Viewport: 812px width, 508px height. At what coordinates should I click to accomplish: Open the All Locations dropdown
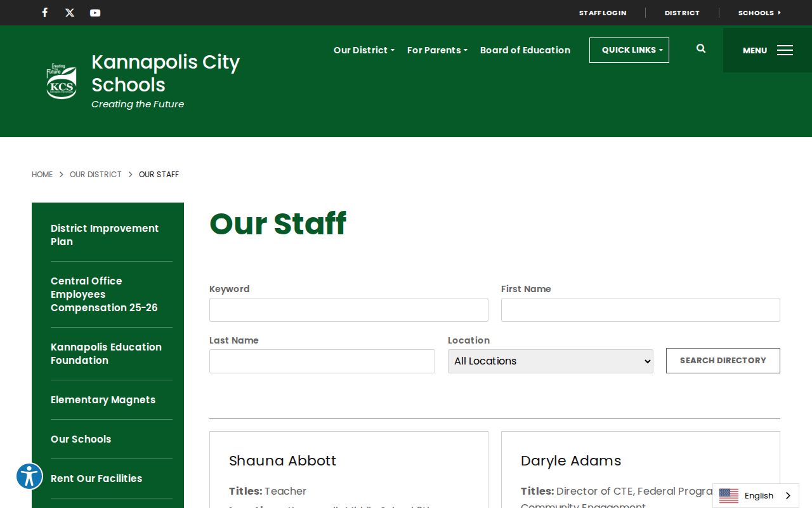[x=551, y=361]
